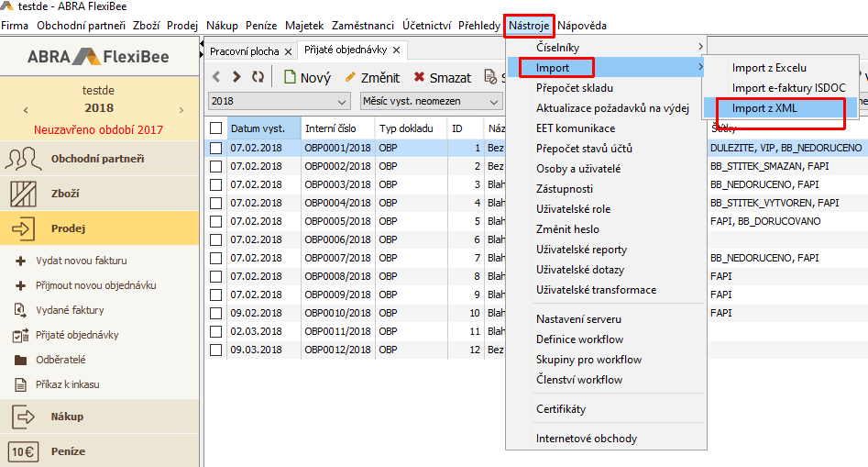Click plus icon beside Přijmout novou objednávku
Image resolution: width=868 pixels, height=467 pixels.
pos(20,286)
